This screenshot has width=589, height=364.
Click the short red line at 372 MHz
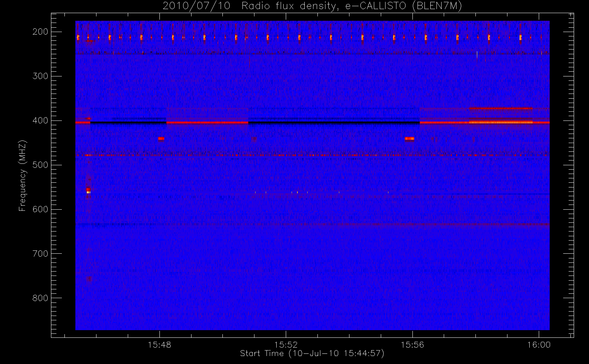tap(501, 108)
